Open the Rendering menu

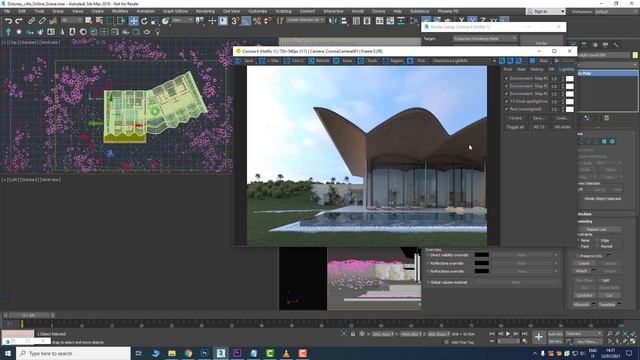click(x=205, y=11)
